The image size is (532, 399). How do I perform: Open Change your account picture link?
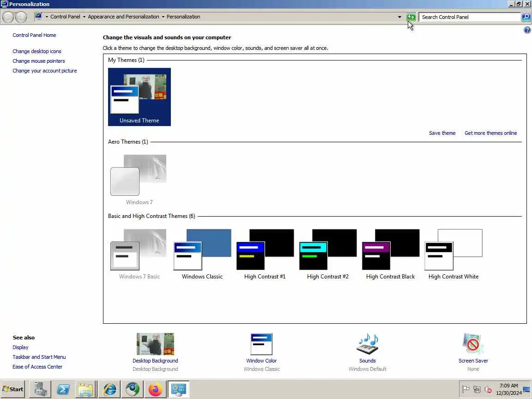(x=45, y=71)
